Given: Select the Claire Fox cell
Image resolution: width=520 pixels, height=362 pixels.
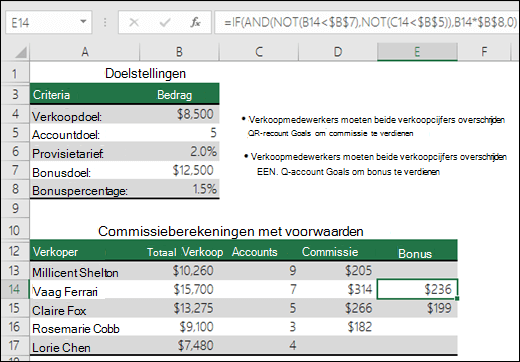Looking at the screenshot, I should [x=85, y=308].
